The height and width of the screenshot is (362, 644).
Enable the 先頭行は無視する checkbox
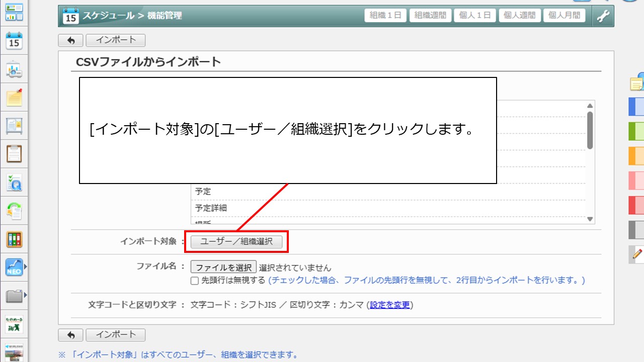[195, 281]
